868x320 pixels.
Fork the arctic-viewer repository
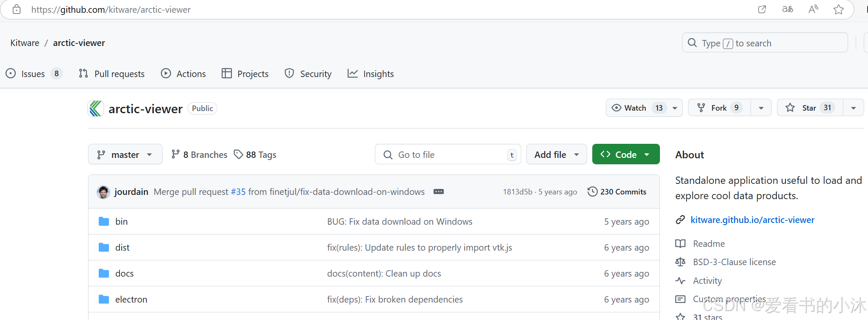coord(720,108)
